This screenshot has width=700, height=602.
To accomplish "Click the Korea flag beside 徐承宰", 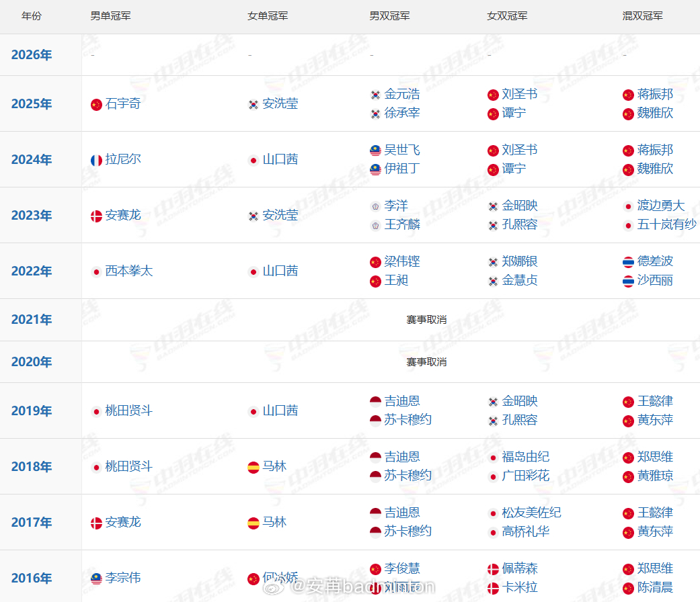I will point(375,114).
